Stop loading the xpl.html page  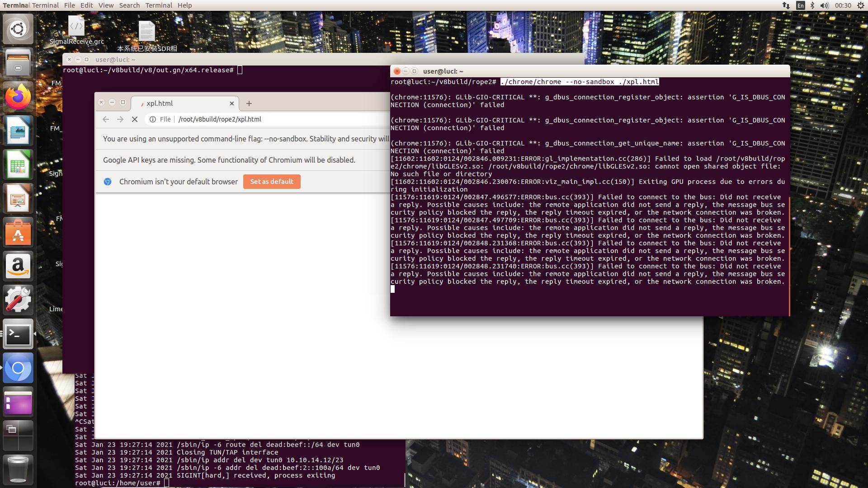point(134,119)
